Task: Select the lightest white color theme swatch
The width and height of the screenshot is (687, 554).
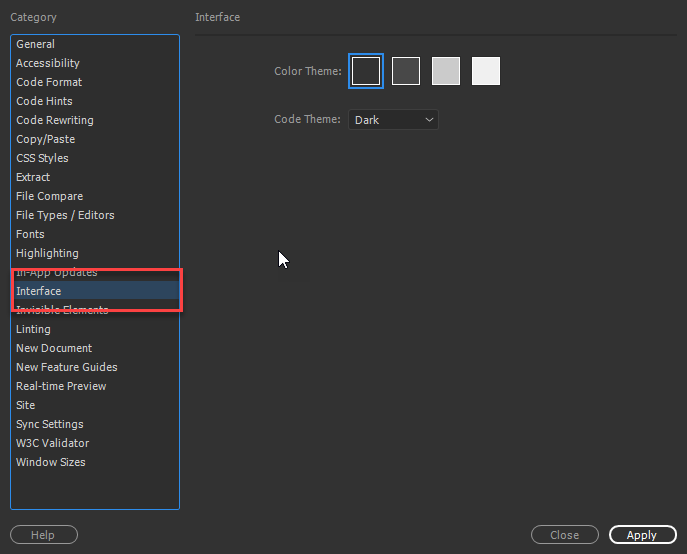Action: tap(486, 71)
